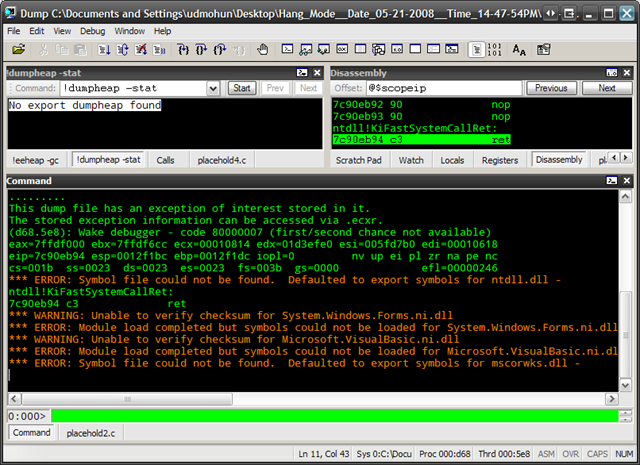
Task: Click the Copy toolbar icon
Action: [x=62, y=50]
